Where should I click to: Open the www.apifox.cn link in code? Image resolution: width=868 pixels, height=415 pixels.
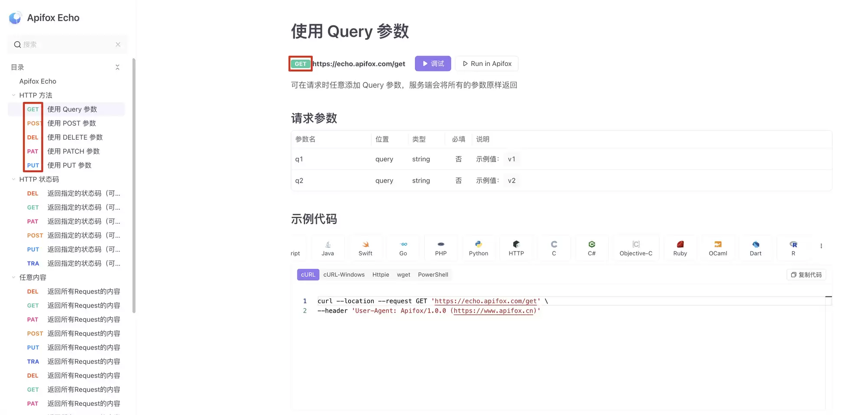pos(493,310)
